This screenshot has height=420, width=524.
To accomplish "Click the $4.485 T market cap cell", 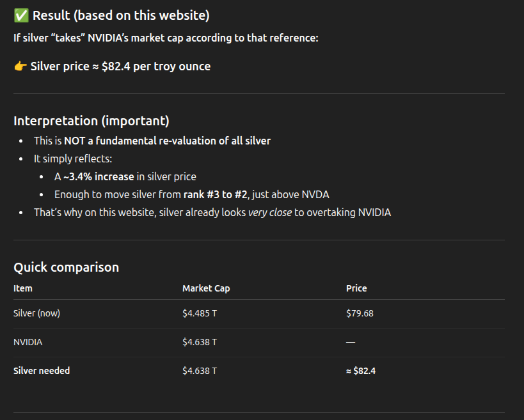I will coord(200,313).
